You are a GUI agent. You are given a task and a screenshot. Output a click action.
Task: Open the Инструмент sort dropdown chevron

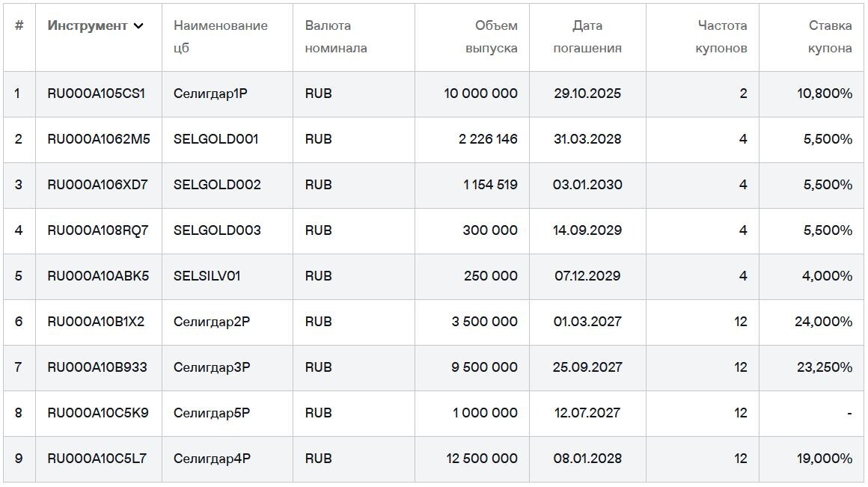(140, 25)
